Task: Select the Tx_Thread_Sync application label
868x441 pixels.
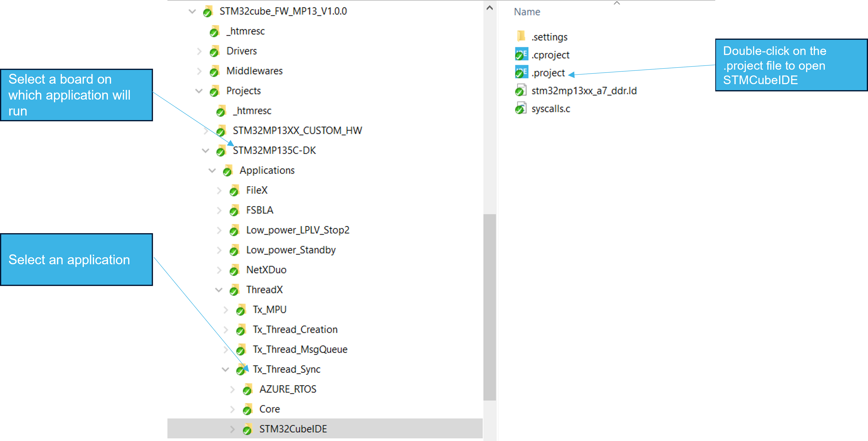Action: [x=286, y=370]
